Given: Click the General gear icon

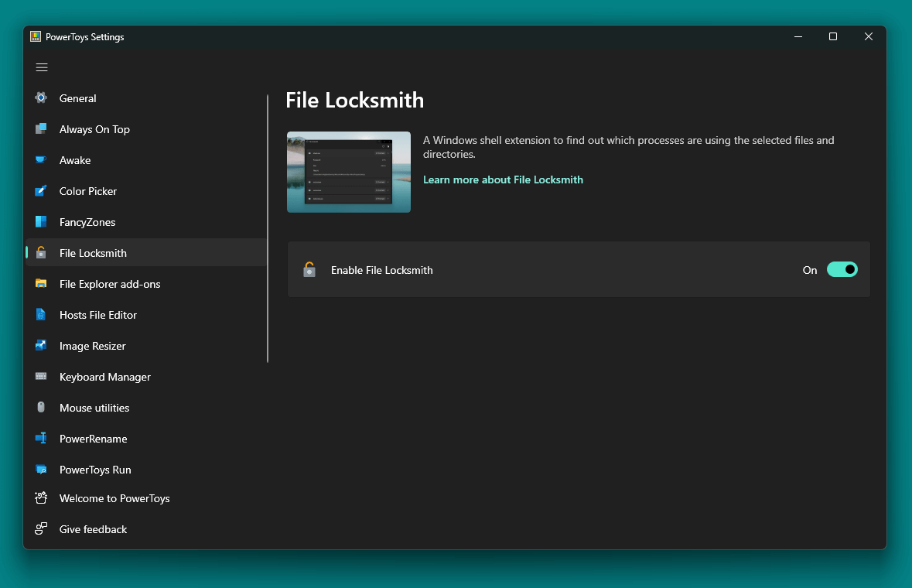Looking at the screenshot, I should (41, 97).
